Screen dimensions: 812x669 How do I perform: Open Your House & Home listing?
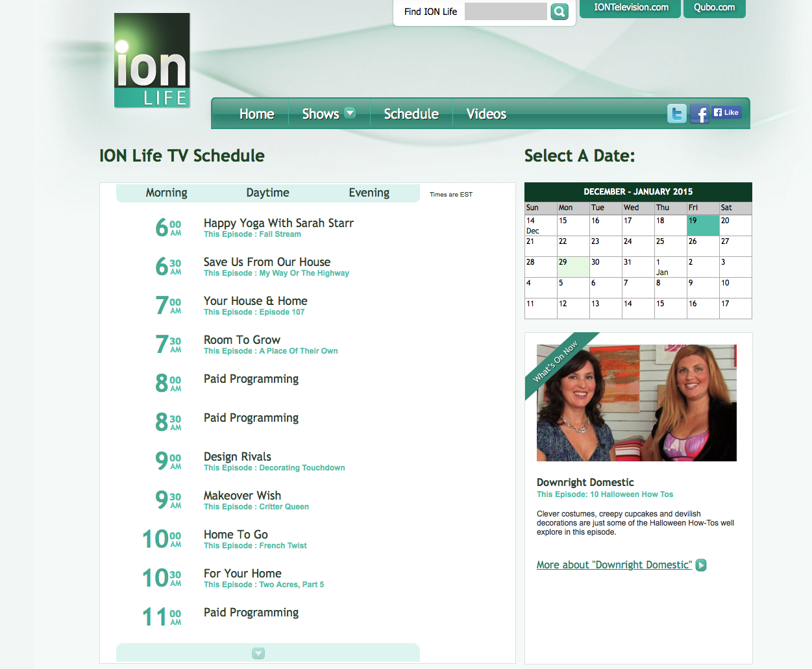[x=256, y=301]
